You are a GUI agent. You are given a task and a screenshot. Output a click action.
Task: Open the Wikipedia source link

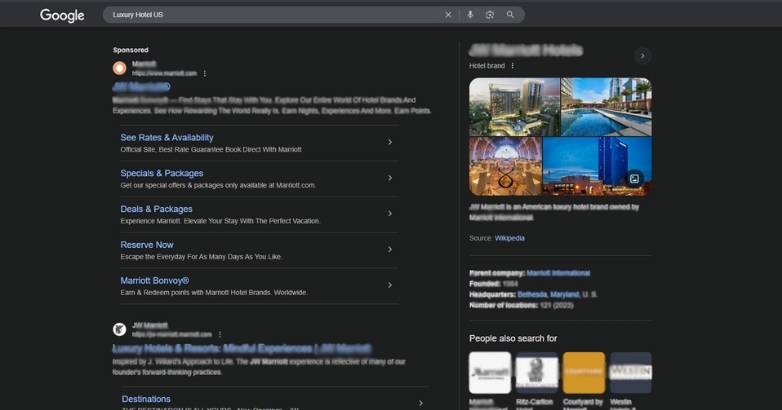point(509,238)
